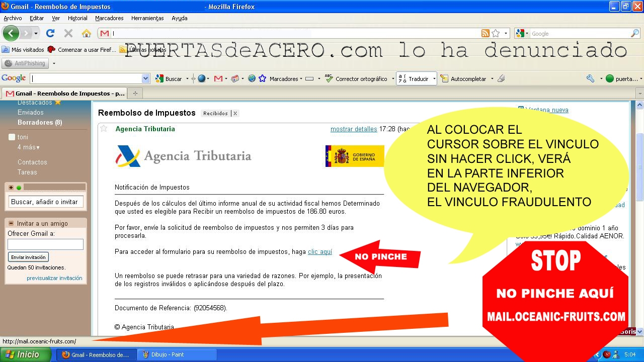Remove the Recibidos label with X
The image size is (644, 362).
235,114
